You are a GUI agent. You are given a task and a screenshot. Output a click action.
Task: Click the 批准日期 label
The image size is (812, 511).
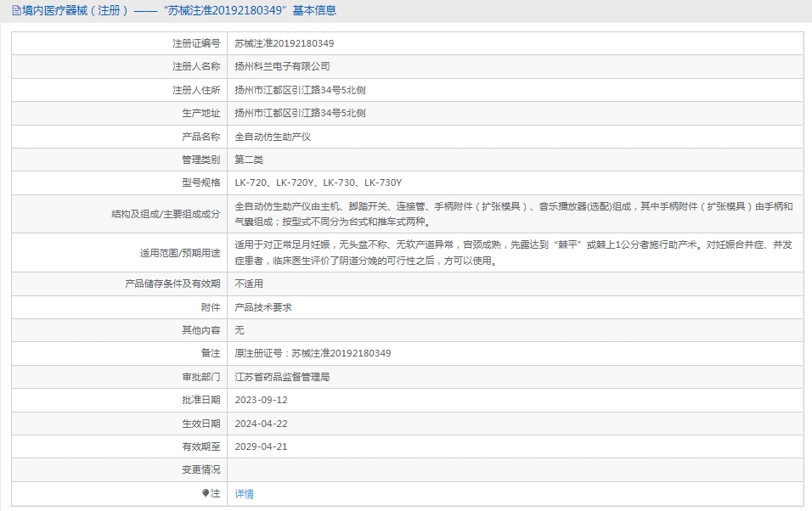click(x=201, y=400)
